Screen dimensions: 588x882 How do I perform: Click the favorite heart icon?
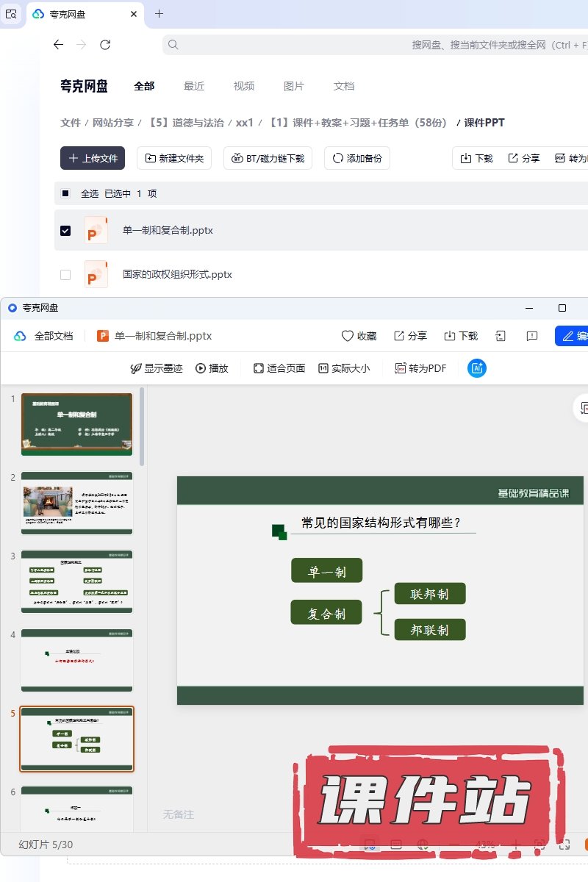(x=359, y=336)
